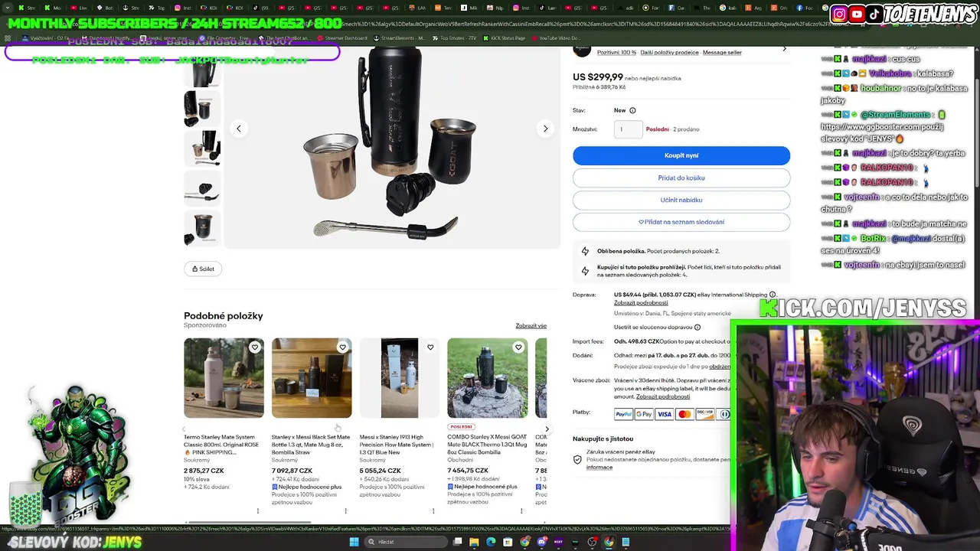Open Discord from the taskbar
Image resolution: width=980 pixels, height=551 pixels.
[541, 542]
